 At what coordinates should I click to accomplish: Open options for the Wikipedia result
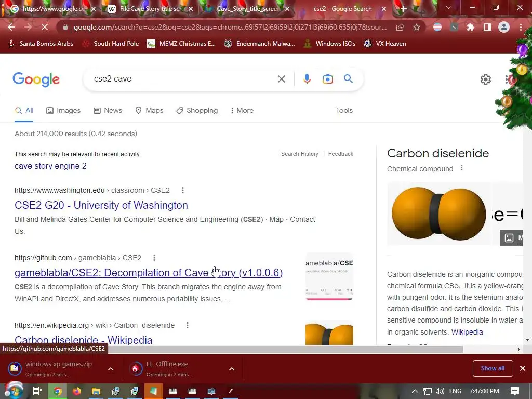pos(188,325)
